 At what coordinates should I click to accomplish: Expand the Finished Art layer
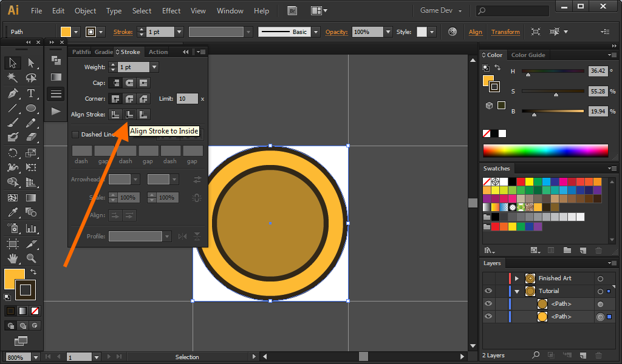tap(517, 278)
